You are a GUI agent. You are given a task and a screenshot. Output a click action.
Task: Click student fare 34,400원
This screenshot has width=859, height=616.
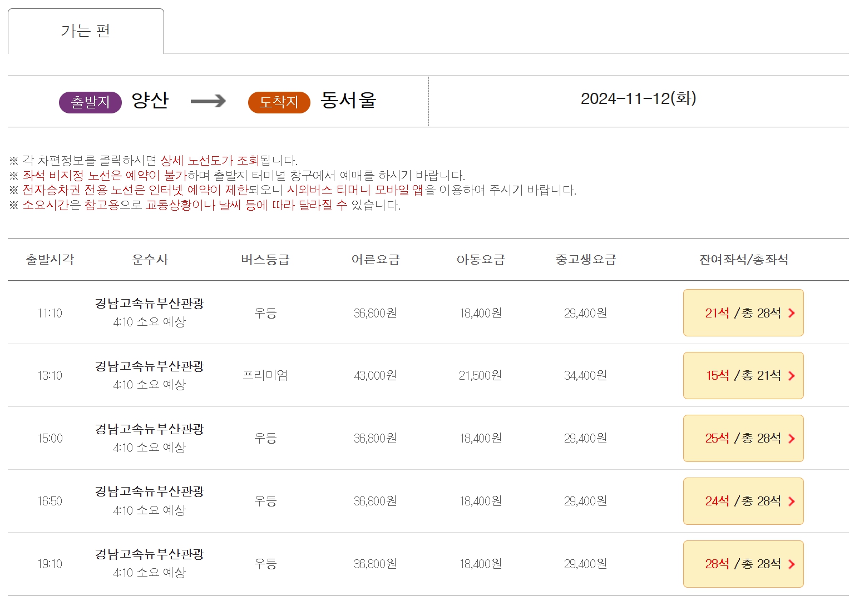click(x=586, y=376)
